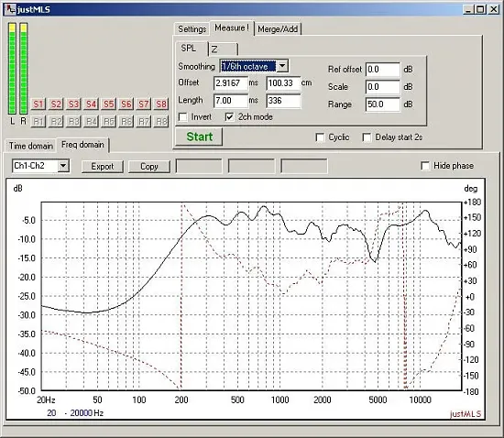The width and height of the screenshot is (504, 438).
Task: Click the Offset ms field 2.9167
Action: pos(231,83)
